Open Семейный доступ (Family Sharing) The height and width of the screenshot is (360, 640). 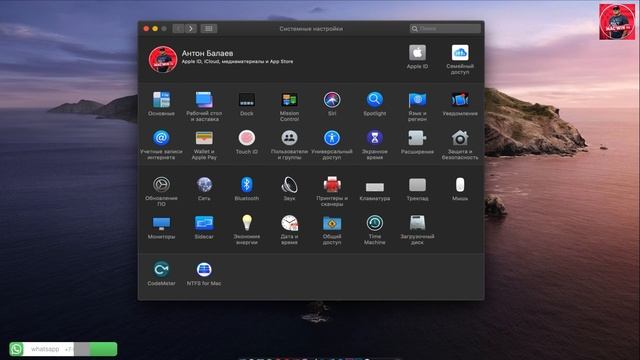(x=460, y=53)
